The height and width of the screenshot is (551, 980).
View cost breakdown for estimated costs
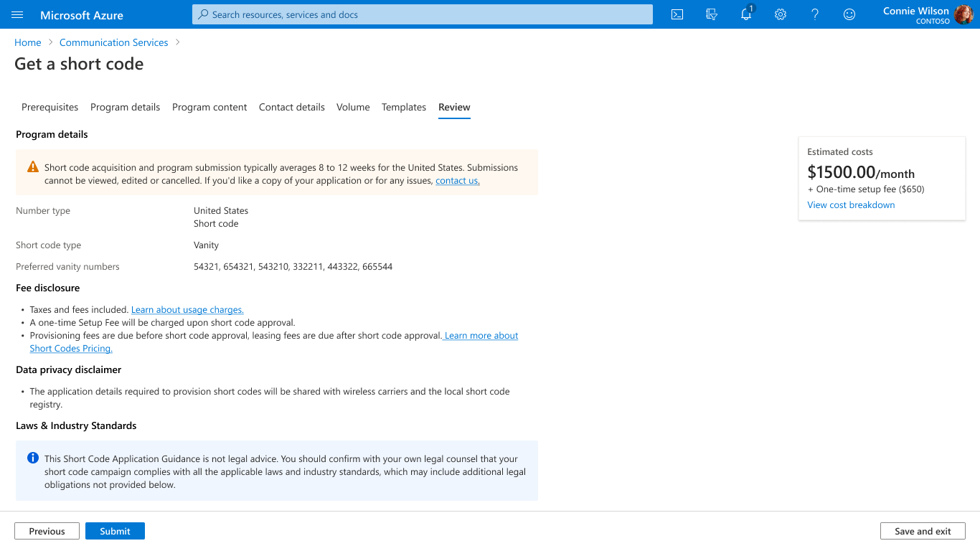click(851, 204)
